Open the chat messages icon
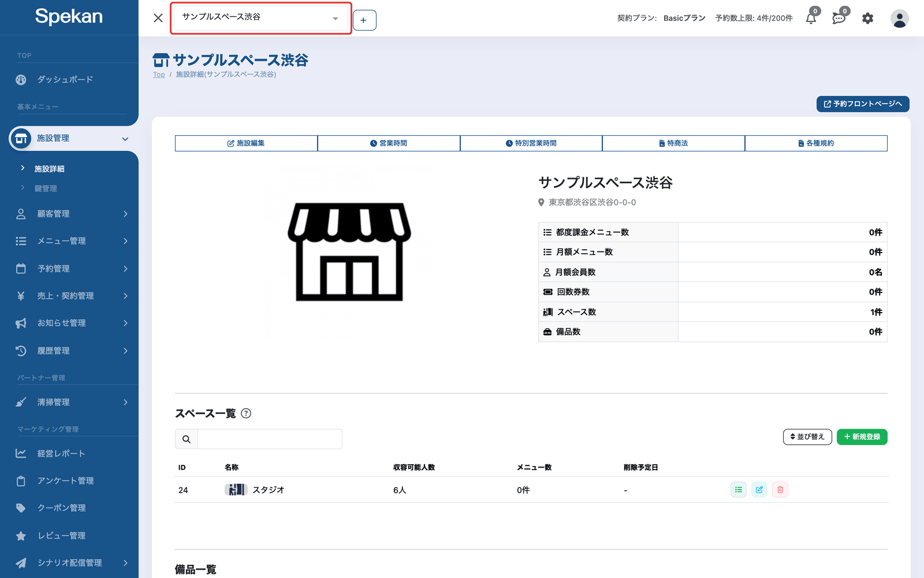The width and height of the screenshot is (924, 578). tap(839, 18)
